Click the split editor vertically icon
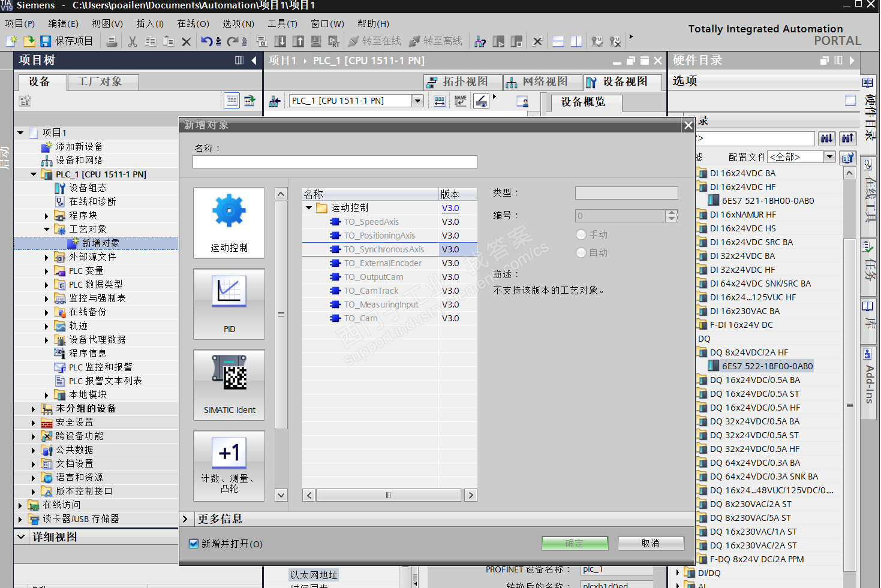The height and width of the screenshot is (588, 881). pyautogui.click(x=576, y=41)
